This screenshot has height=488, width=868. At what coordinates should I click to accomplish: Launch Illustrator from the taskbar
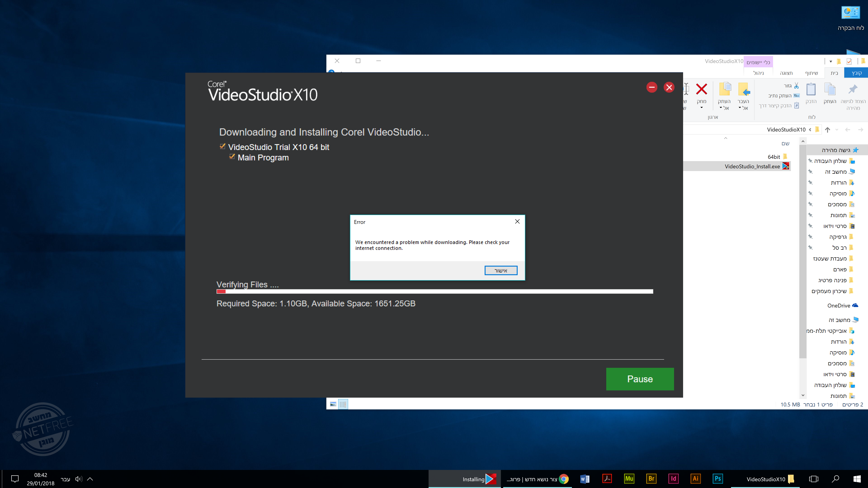pos(696,479)
